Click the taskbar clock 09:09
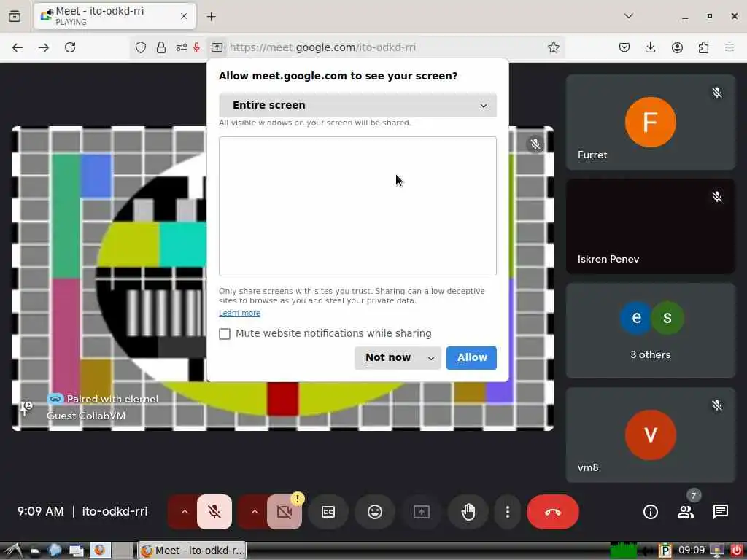The image size is (747, 560). point(692,551)
